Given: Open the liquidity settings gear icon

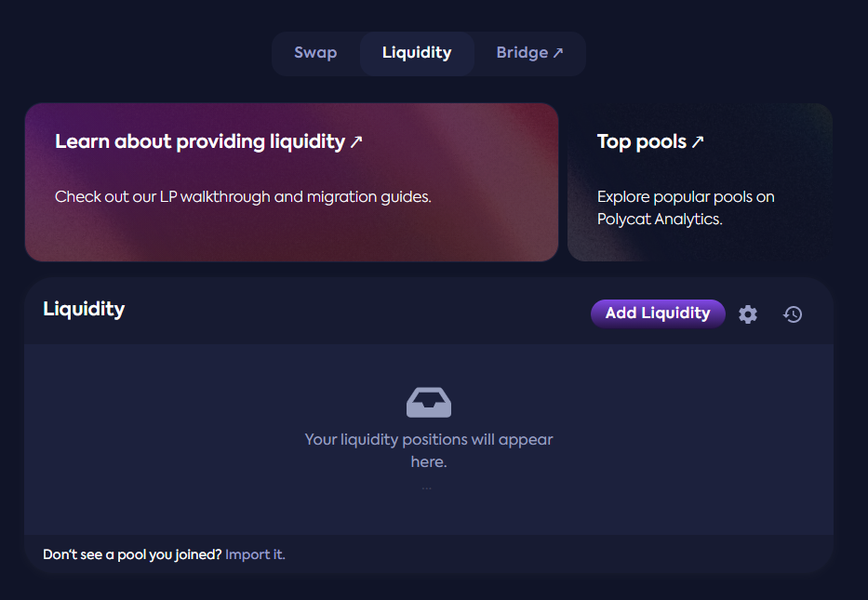Looking at the screenshot, I should 748,314.
